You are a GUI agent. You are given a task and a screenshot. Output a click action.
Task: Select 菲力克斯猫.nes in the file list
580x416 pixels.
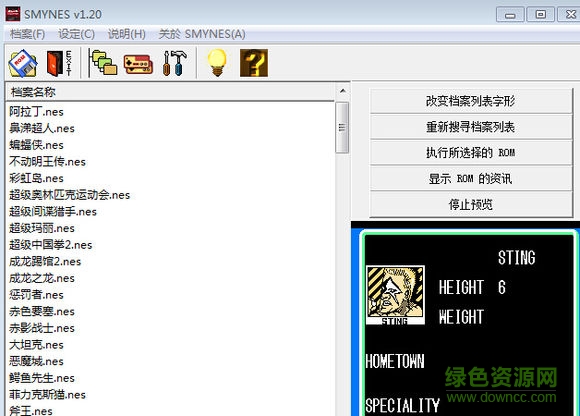[47, 395]
